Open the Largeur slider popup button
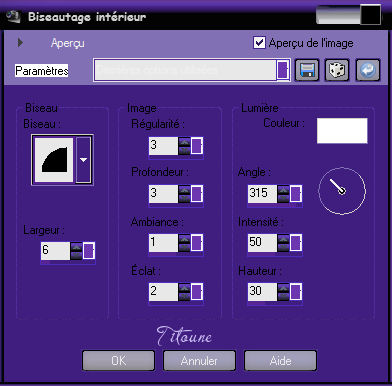The width and height of the screenshot is (392, 386). pos(89,251)
